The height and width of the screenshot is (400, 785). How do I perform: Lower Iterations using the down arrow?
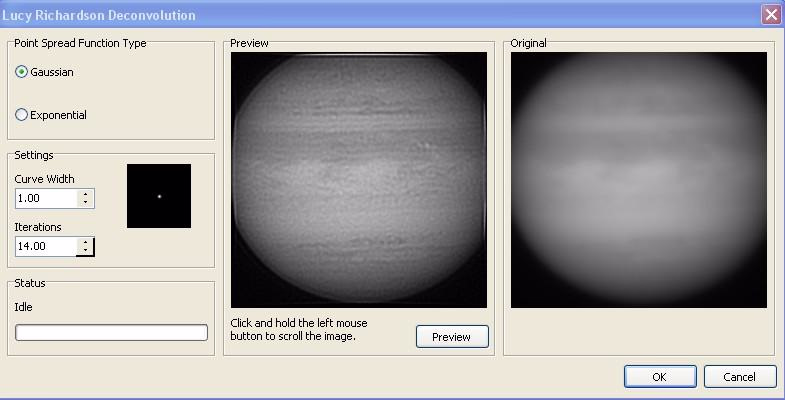[x=86, y=251]
